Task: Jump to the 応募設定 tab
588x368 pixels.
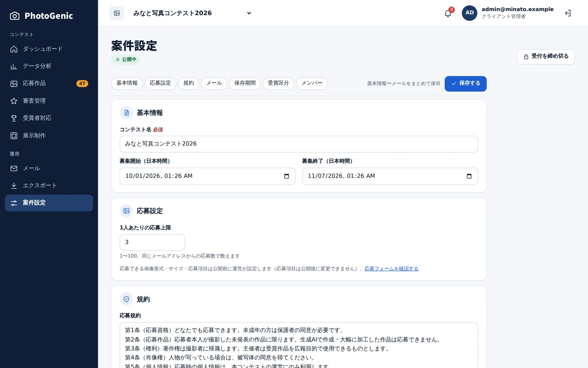Action: (x=160, y=83)
